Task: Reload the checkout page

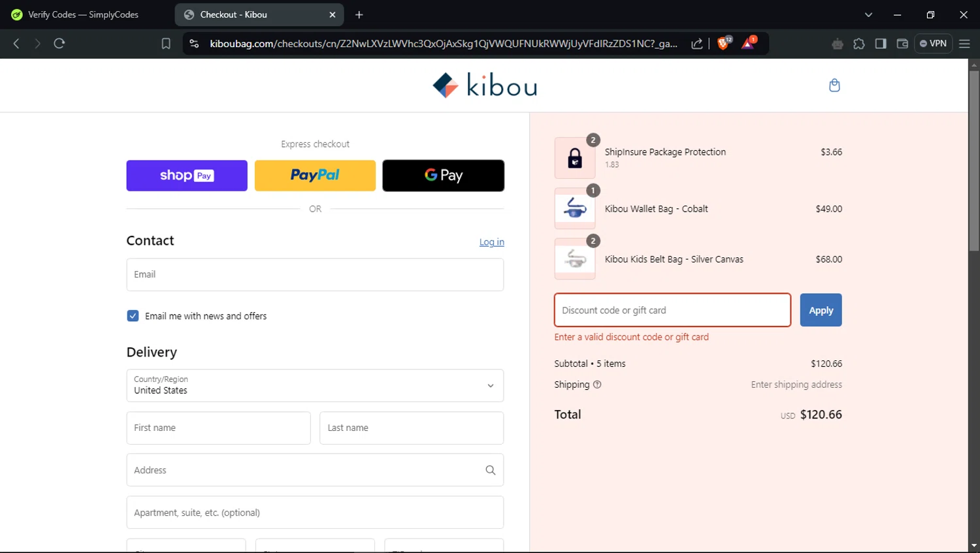Action: pos(59,44)
